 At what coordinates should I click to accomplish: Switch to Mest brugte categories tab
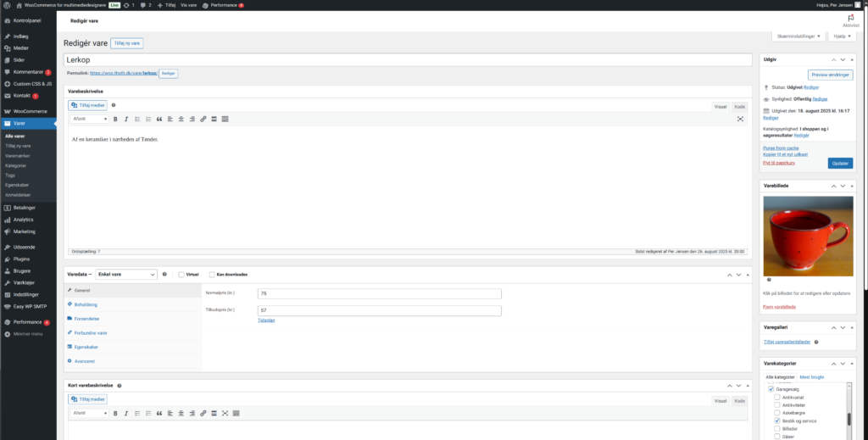[812, 377]
